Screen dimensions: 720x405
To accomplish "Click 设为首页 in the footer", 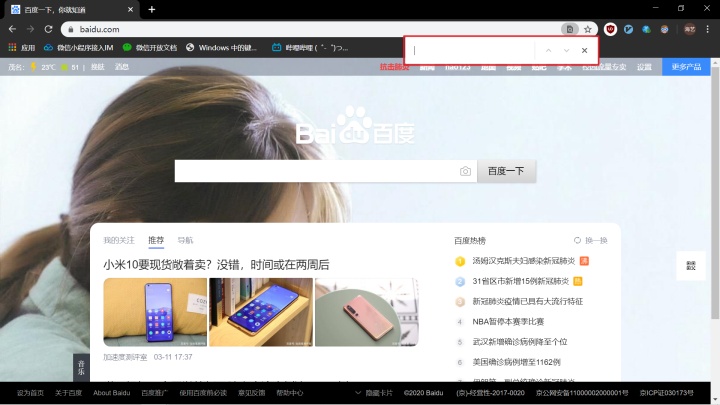I will click(30, 393).
